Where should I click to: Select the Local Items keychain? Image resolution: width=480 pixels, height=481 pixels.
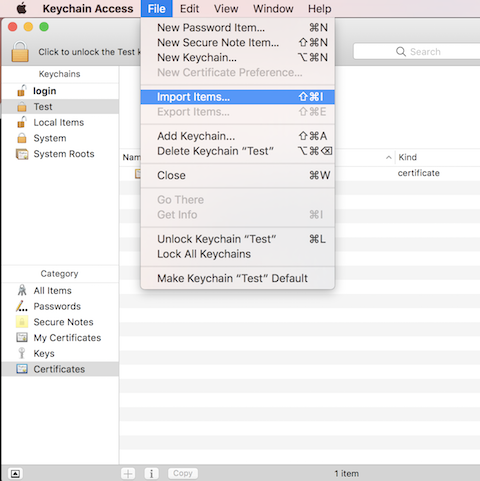click(x=60, y=122)
